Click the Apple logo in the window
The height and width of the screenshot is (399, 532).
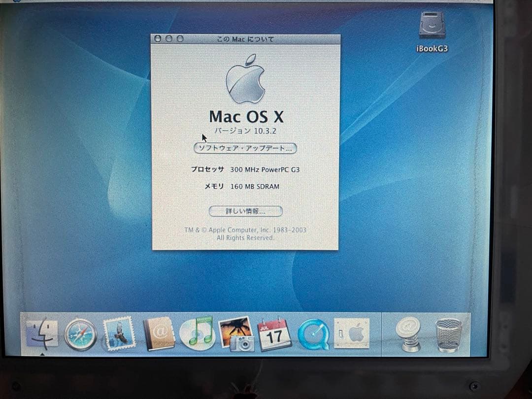coord(245,79)
